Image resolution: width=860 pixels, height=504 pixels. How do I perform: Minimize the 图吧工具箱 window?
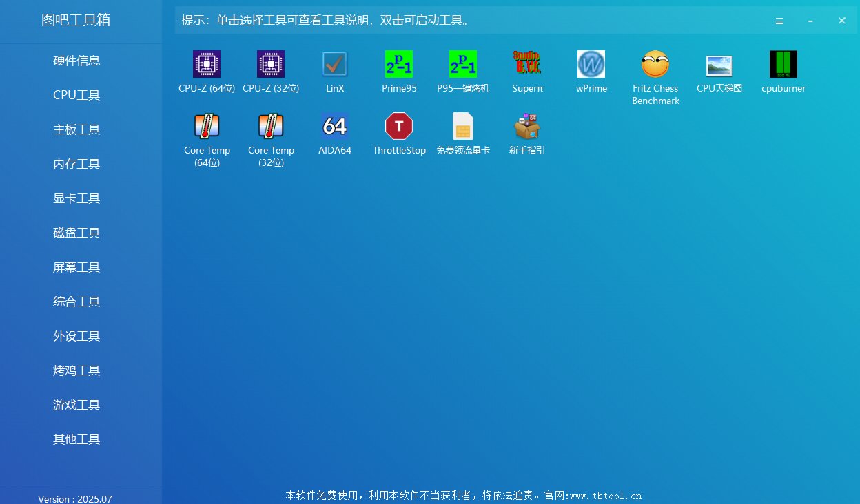point(810,21)
